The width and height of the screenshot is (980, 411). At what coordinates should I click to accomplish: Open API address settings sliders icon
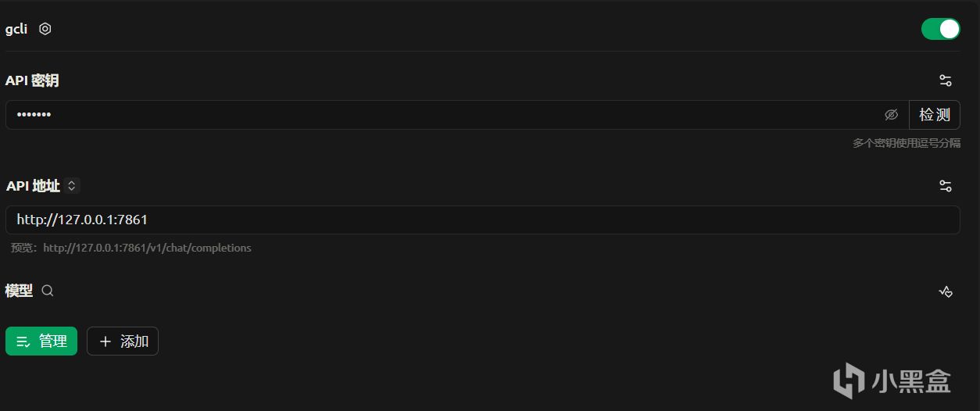click(x=946, y=186)
